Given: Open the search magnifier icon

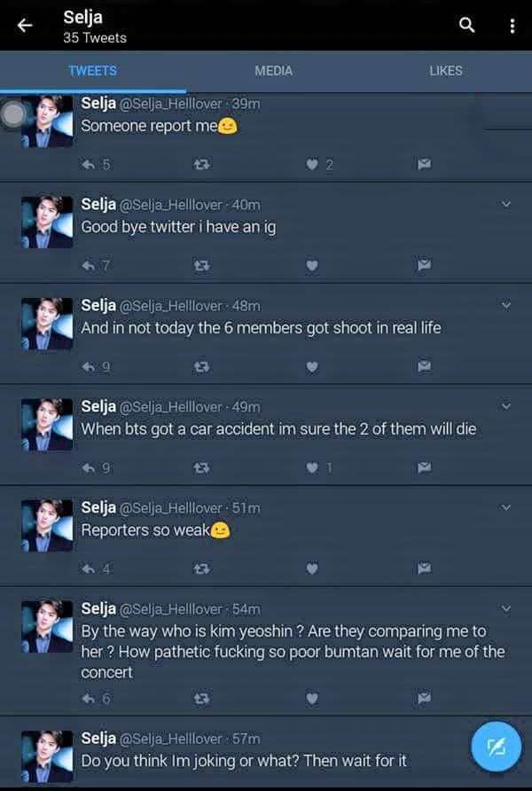Looking at the screenshot, I should coord(467,25).
